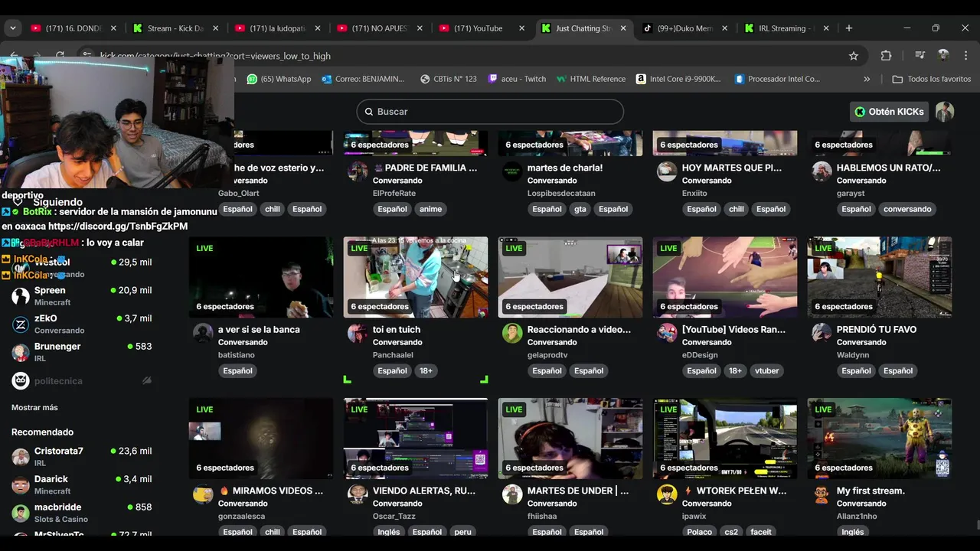
Task: Bookmark this page with the star icon
Action: pos(854,56)
